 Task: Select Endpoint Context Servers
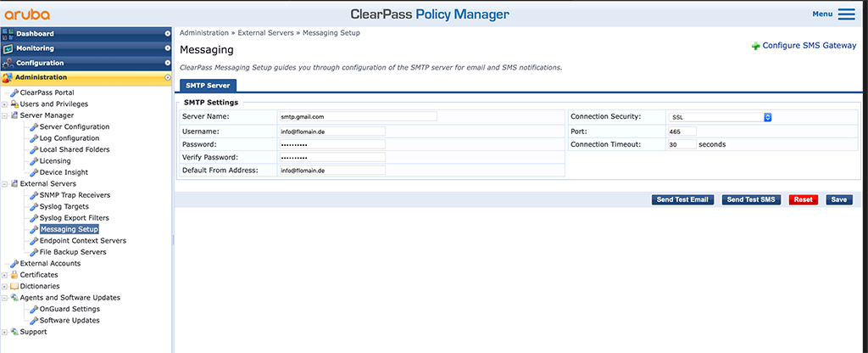point(83,240)
